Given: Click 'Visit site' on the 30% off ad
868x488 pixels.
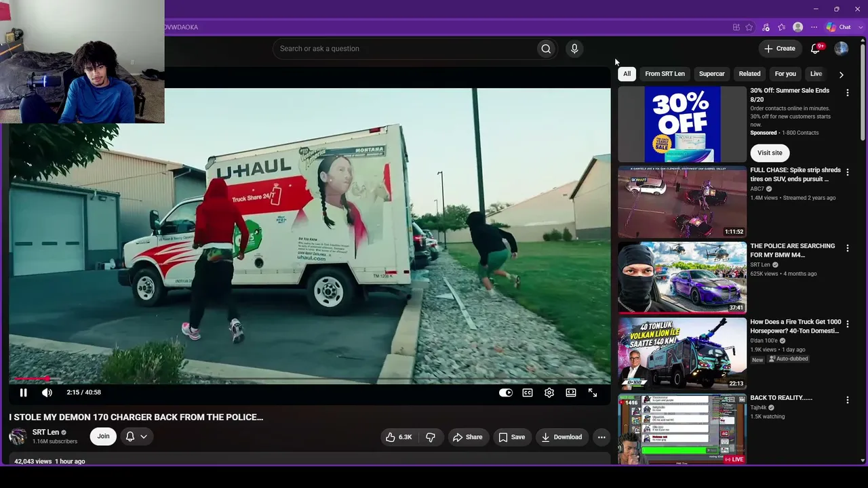Looking at the screenshot, I should (770, 152).
